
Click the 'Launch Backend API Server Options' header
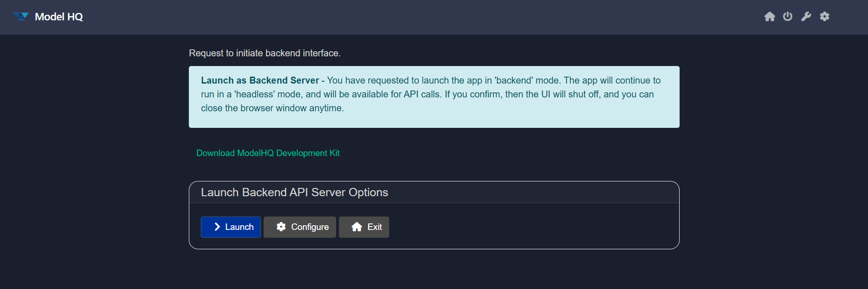[x=294, y=192]
